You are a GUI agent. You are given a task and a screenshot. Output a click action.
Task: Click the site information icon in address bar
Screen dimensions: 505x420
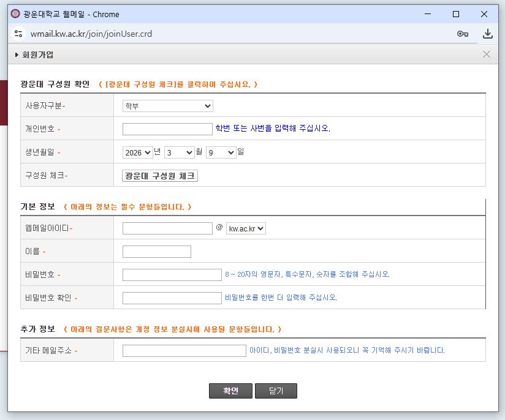click(x=18, y=34)
